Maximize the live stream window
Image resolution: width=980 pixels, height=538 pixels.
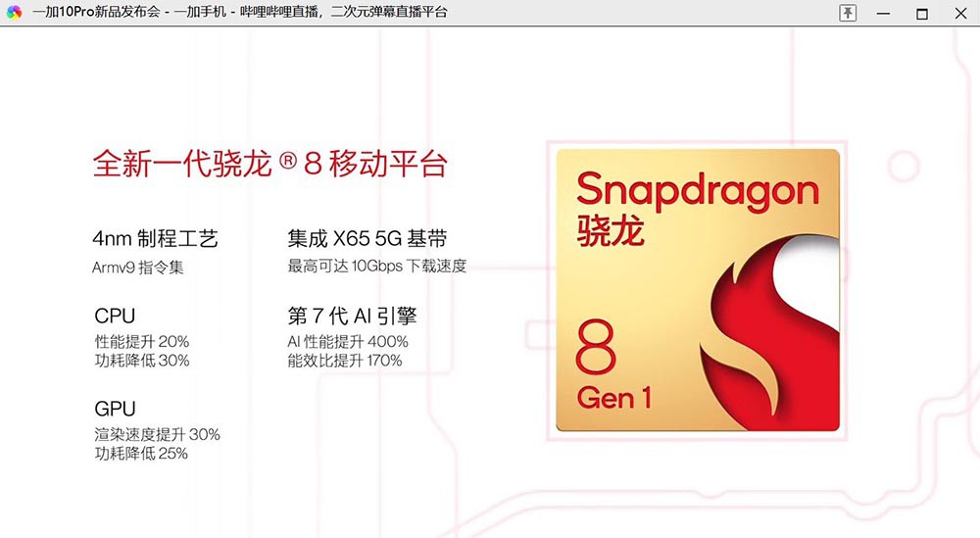pos(922,13)
